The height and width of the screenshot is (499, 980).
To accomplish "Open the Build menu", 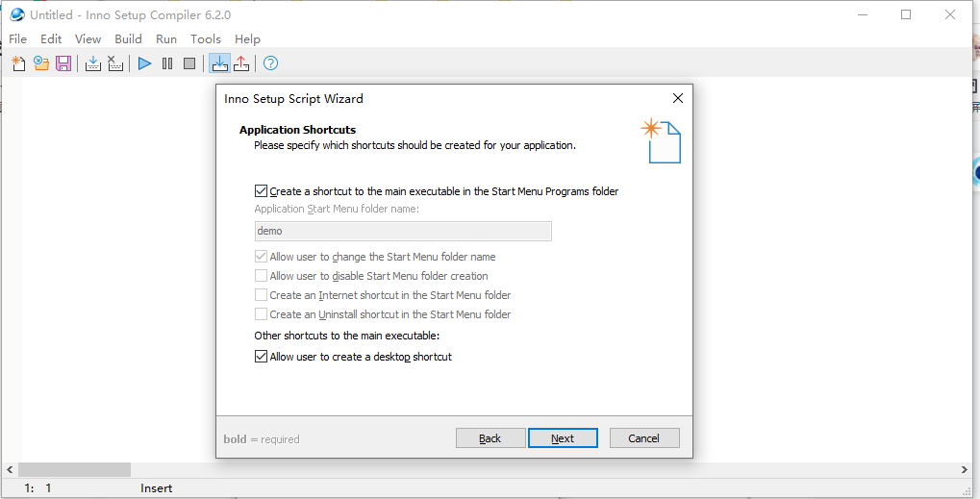I will tap(128, 38).
